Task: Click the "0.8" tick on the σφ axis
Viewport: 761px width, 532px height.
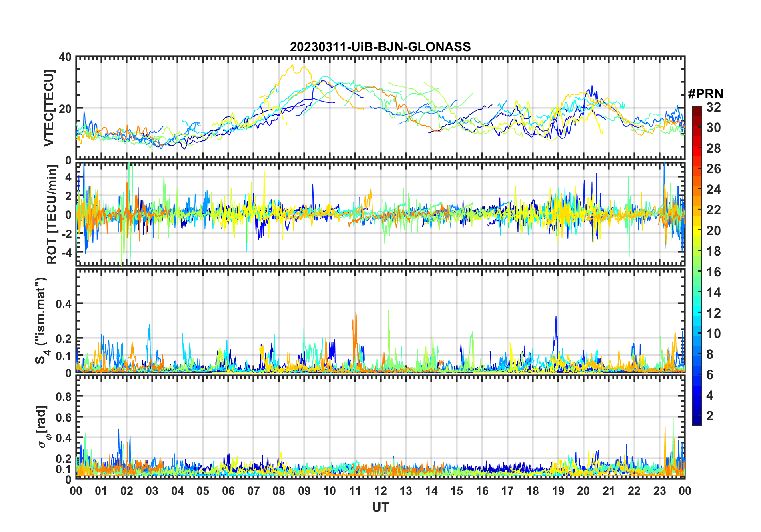Action: [64, 396]
